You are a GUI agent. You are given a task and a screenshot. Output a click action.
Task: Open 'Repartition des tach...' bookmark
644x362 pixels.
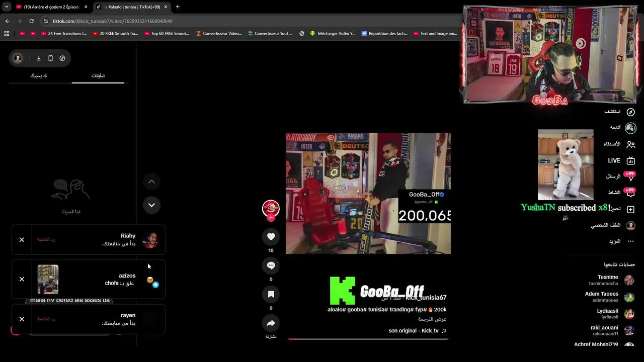(x=384, y=34)
